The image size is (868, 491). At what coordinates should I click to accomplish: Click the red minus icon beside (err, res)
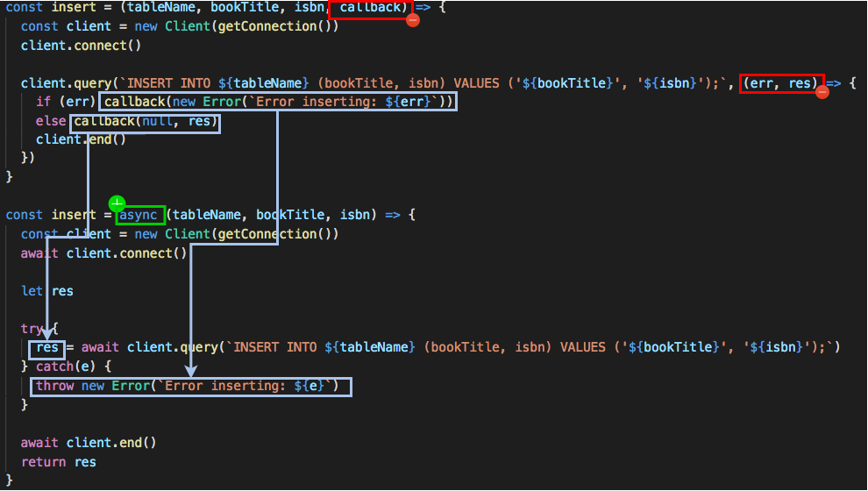coord(822,92)
